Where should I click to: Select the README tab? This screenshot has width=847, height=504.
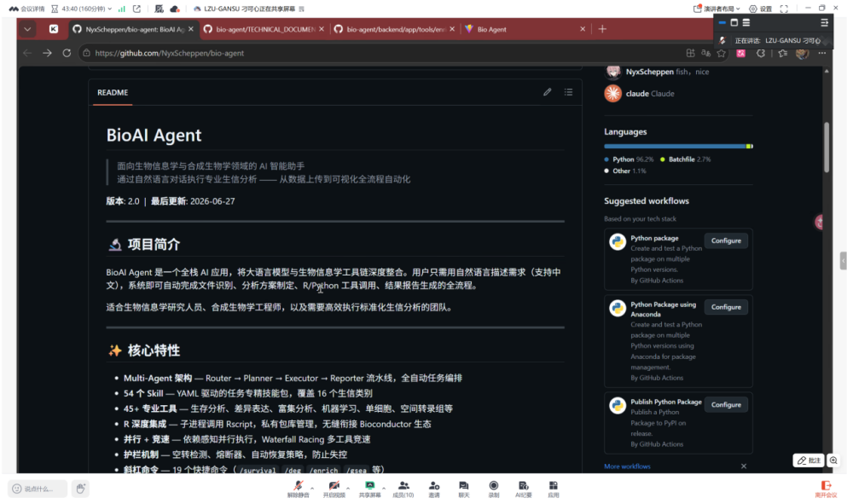[113, 93]
